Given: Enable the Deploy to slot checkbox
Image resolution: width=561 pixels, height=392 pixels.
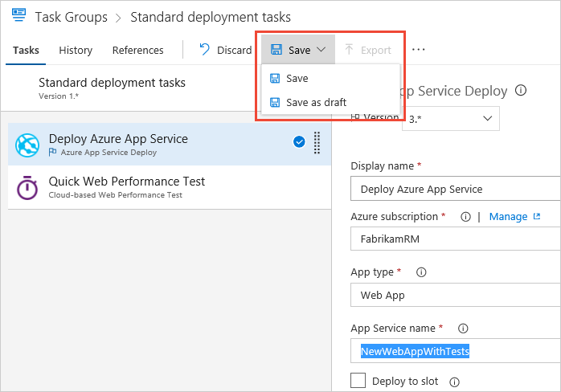Looking at the screenshot, I should click(x=358, y=382).
